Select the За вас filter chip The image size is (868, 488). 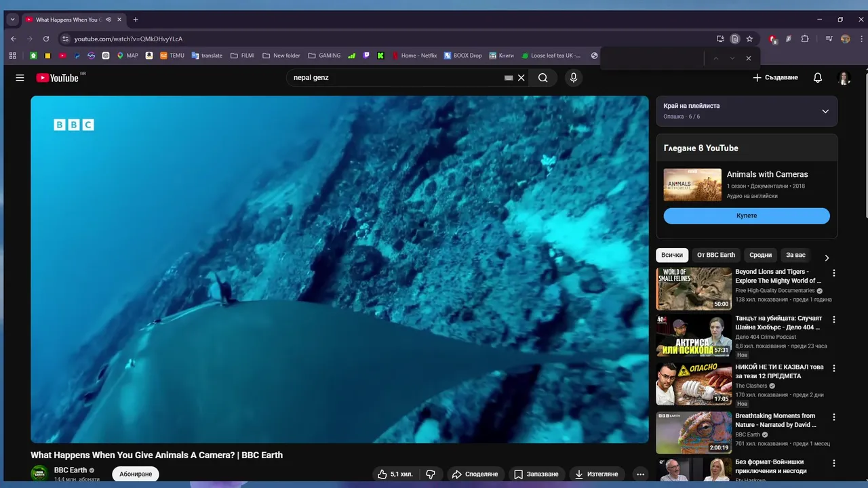[x=795, y=255]
